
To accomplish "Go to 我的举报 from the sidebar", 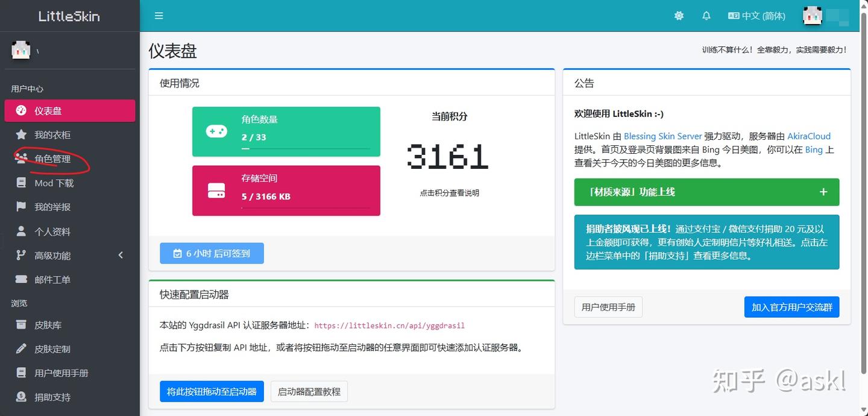I will coord(51,207).
